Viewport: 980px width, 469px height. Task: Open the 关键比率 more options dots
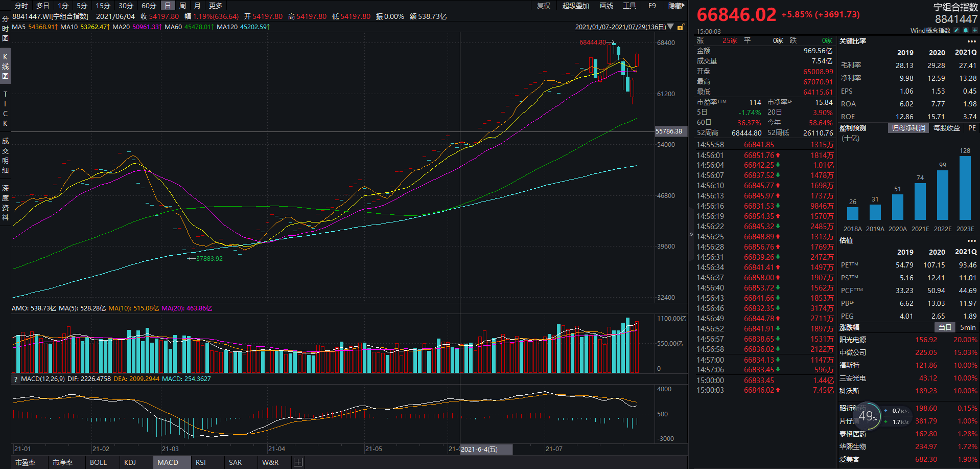click(x=971, y=41)
